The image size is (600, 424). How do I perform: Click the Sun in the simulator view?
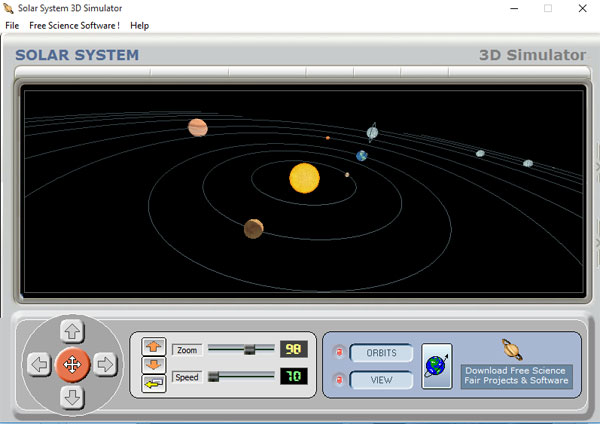point(304,178)
